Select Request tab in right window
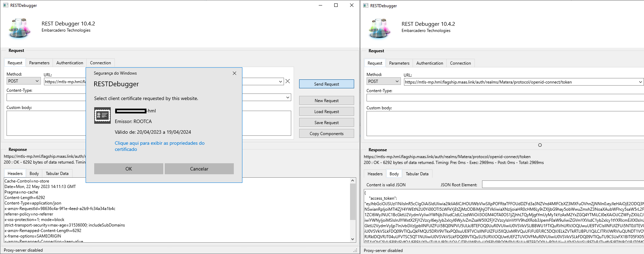 pyautogui.click(x=375, y=63)
